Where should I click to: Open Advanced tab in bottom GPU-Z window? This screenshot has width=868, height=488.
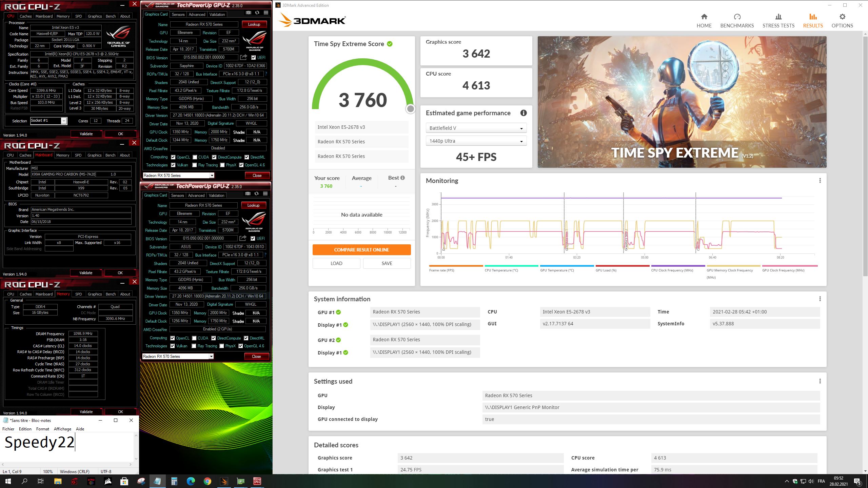coord(196,196)
